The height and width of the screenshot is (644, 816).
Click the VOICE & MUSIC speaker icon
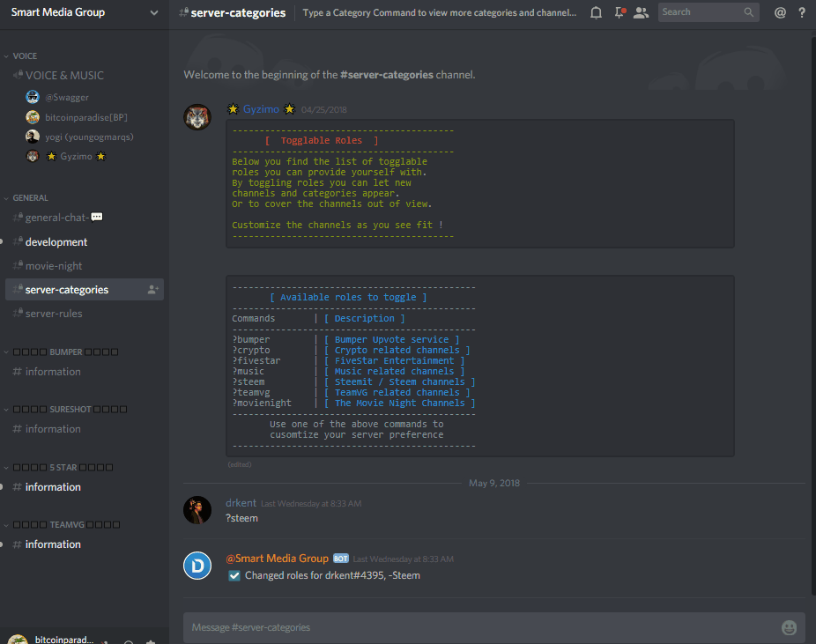tap(17, 75)
